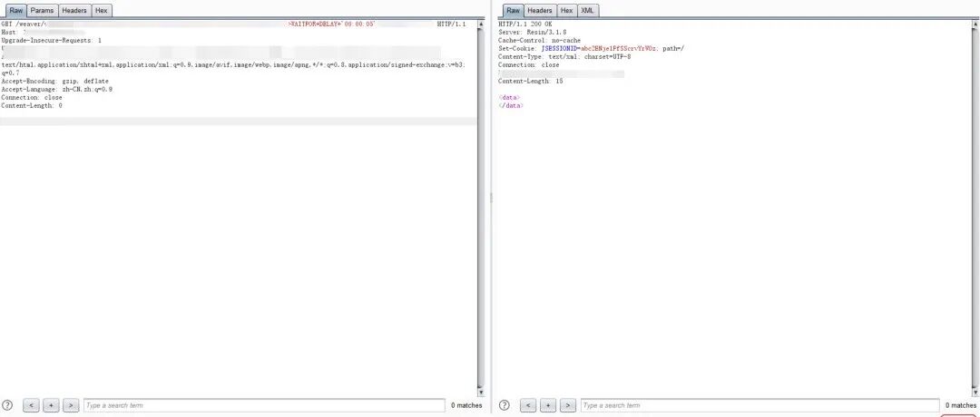
Task: Click the WAITFOR+DELAY payload text in request
Action: (x=331, y=24)
